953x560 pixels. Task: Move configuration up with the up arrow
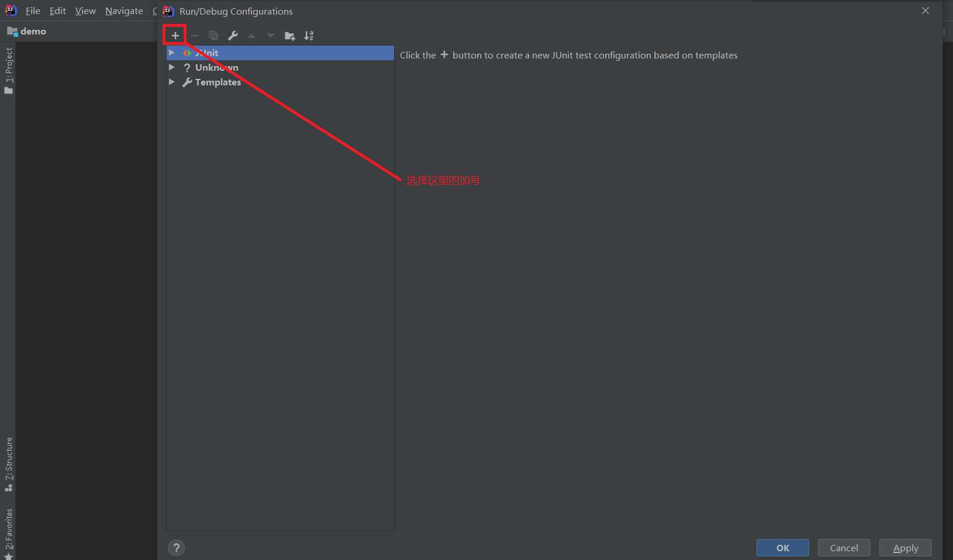click(251, 36)
